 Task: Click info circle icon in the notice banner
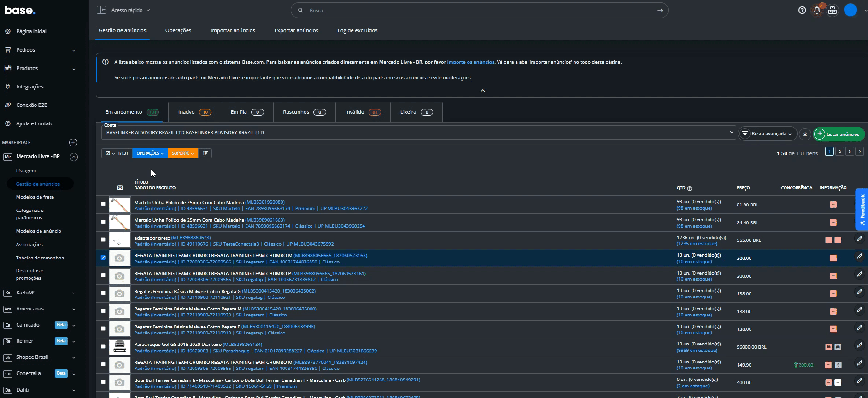click(106, 62)
